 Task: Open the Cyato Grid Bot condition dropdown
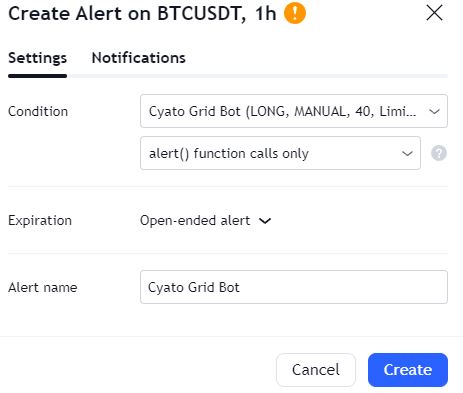[x=294, y=111]
